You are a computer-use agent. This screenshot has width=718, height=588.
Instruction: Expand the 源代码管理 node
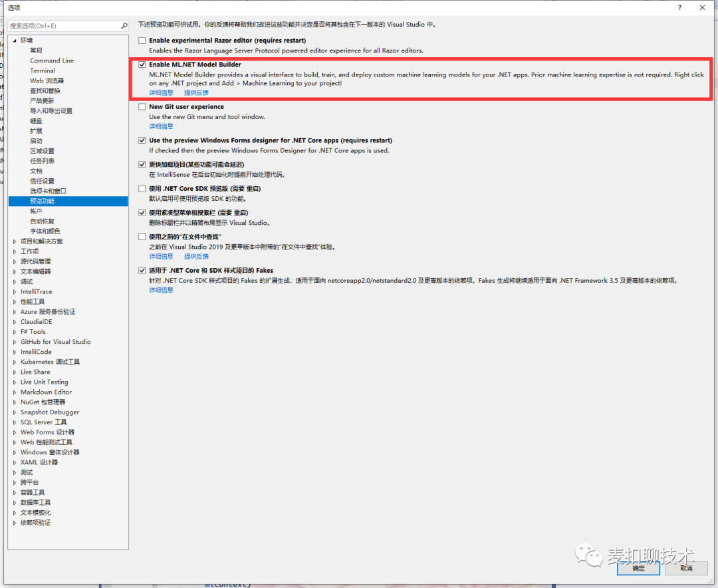15,261
